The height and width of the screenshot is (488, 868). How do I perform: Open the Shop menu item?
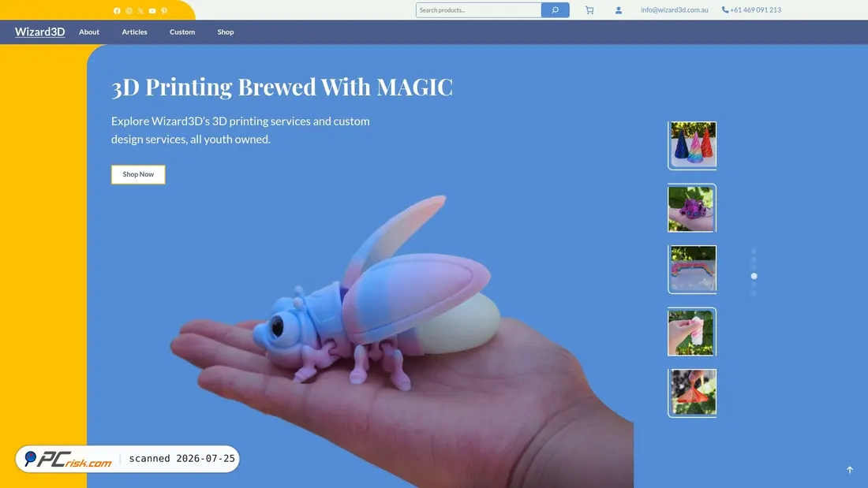[226, 32]
